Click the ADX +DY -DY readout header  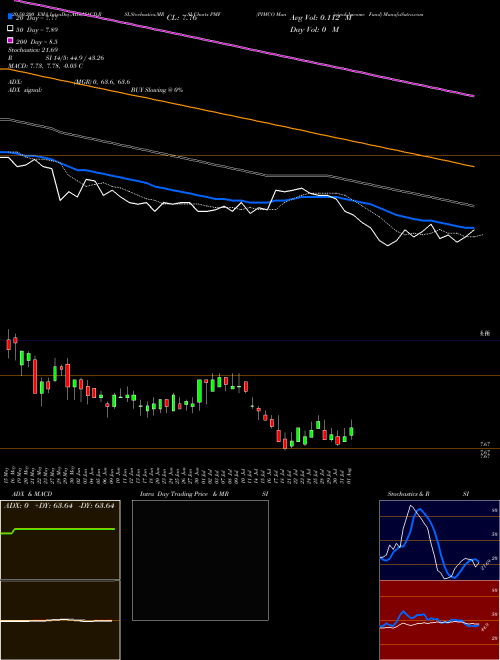[59, 506]
